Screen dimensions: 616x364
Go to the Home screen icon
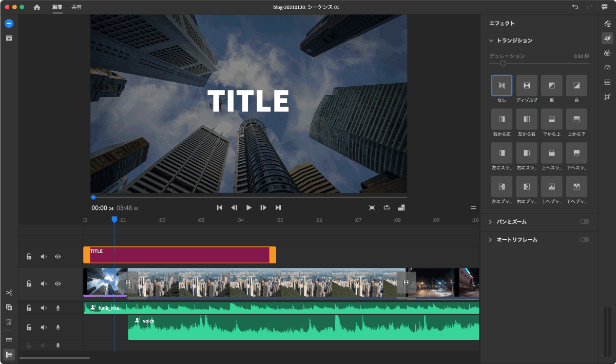pos(37,7)
